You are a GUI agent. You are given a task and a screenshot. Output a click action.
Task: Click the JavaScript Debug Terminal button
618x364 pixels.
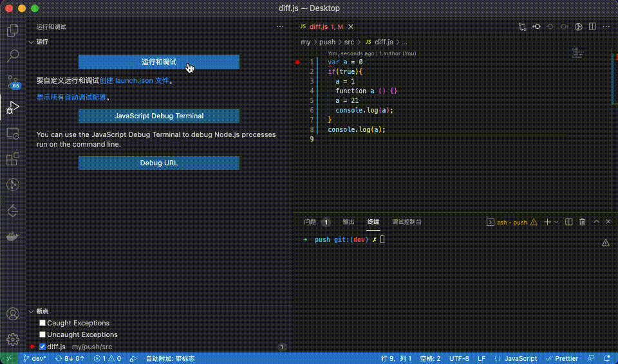(159, 116)
